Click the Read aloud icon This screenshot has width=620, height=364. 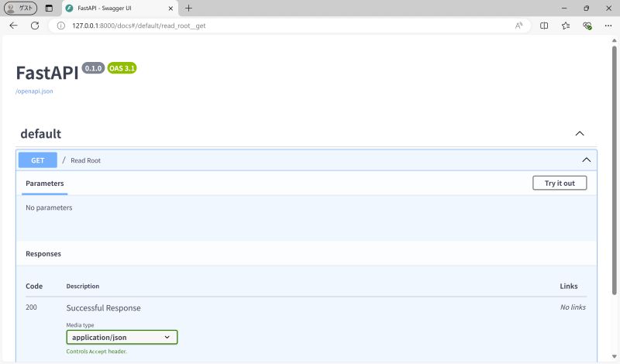(518, 26)
